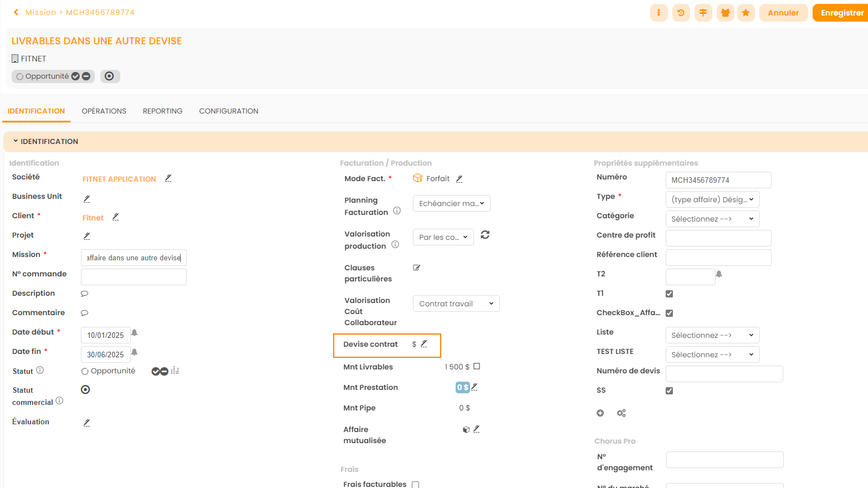Toggle the Mnt Livrables checkbox
868x488 pixels.
(x=477, y=366)
